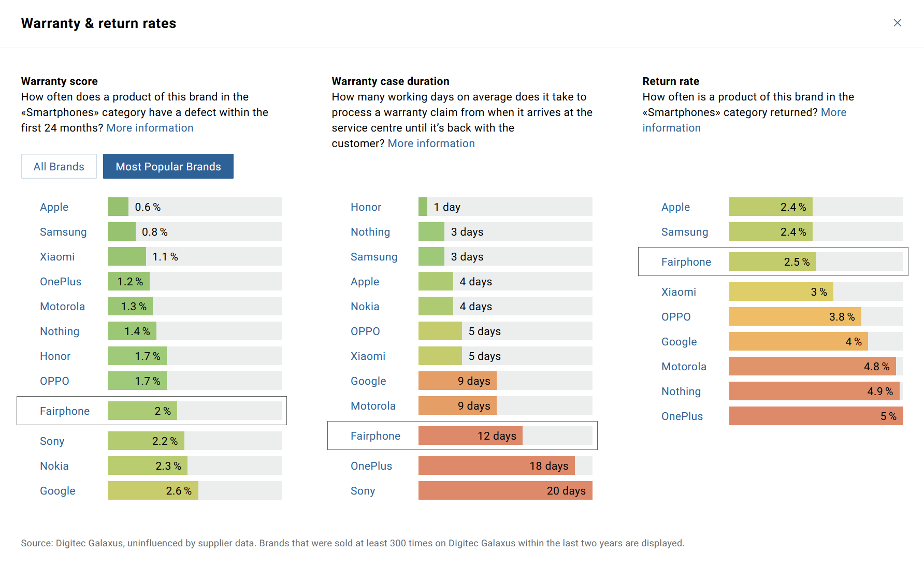
Task: Open More information link under Return rate
Action: pos(671,128)
